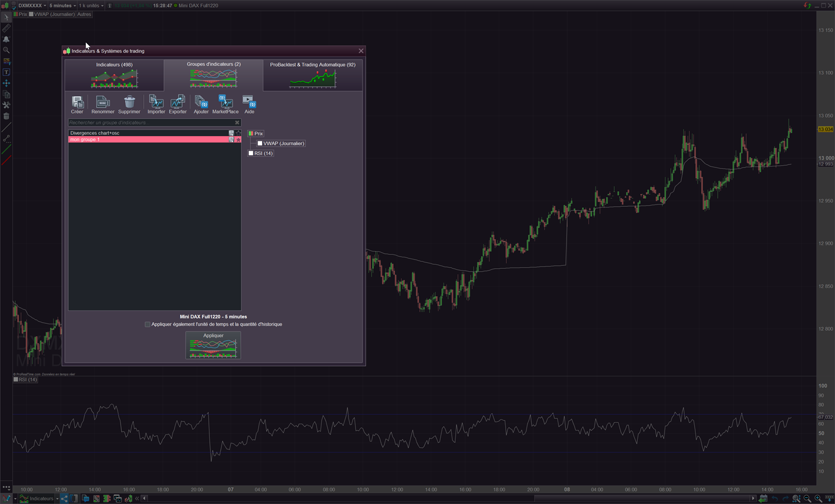Click the Mini DAX Full1220 title text
Image resolution: width=835 pixels, height=504 pixels.
(198, 5)
